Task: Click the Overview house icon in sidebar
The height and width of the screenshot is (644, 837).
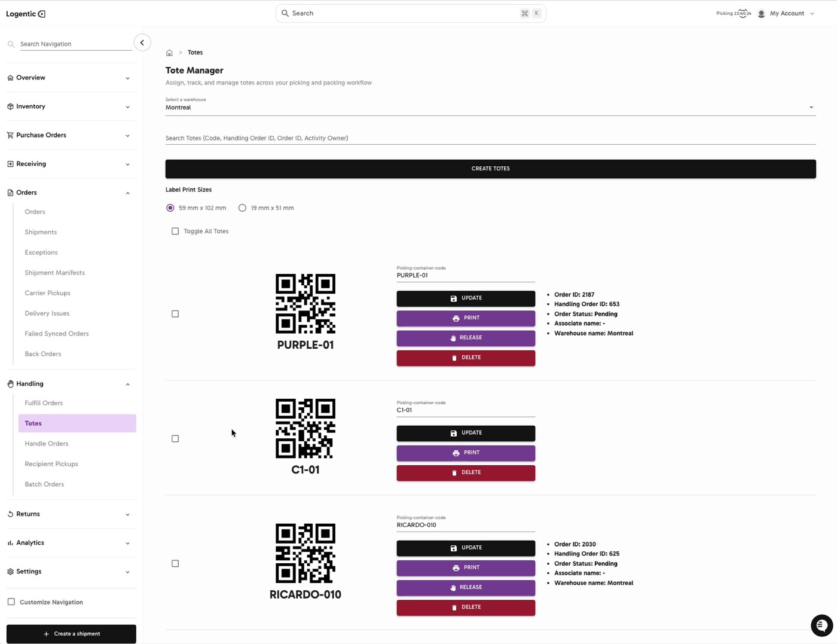Action: point(10,78)
